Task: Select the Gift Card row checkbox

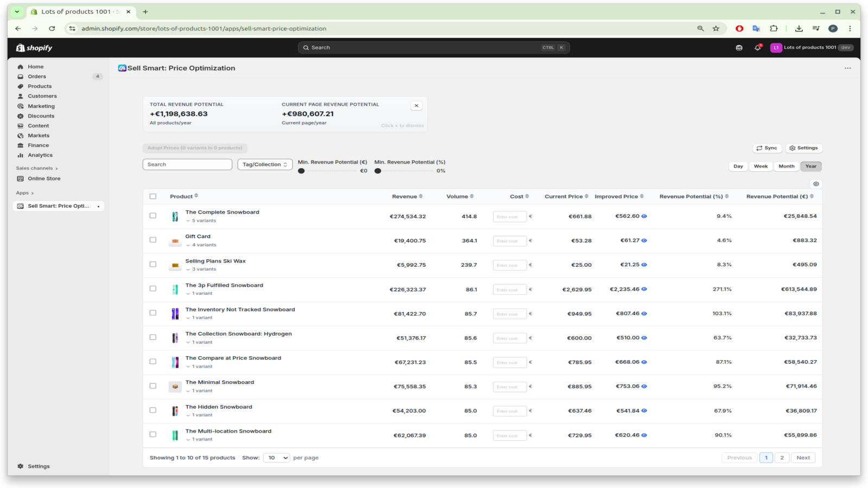Action: pos(152,239)
